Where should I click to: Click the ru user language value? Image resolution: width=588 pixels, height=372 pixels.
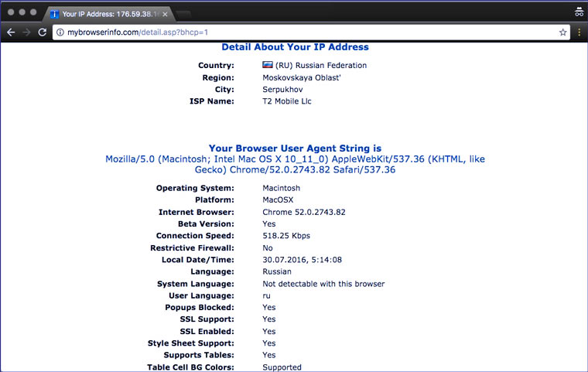point(266,296)
